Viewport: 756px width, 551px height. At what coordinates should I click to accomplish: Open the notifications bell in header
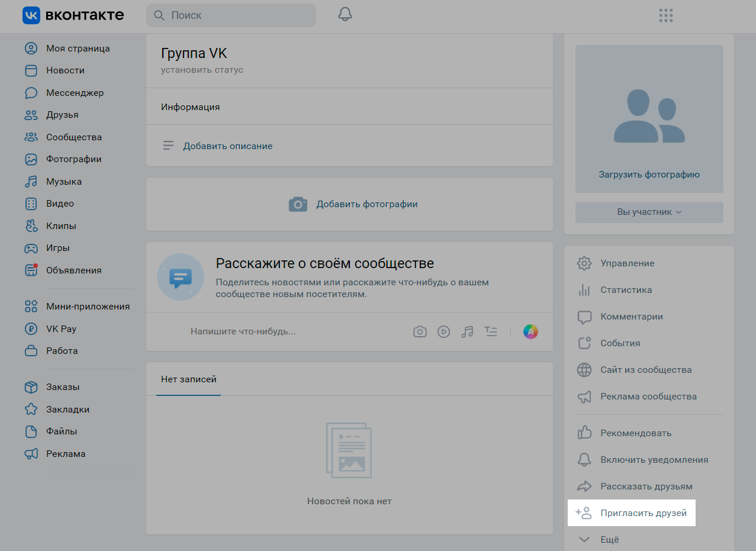[345, 15]
